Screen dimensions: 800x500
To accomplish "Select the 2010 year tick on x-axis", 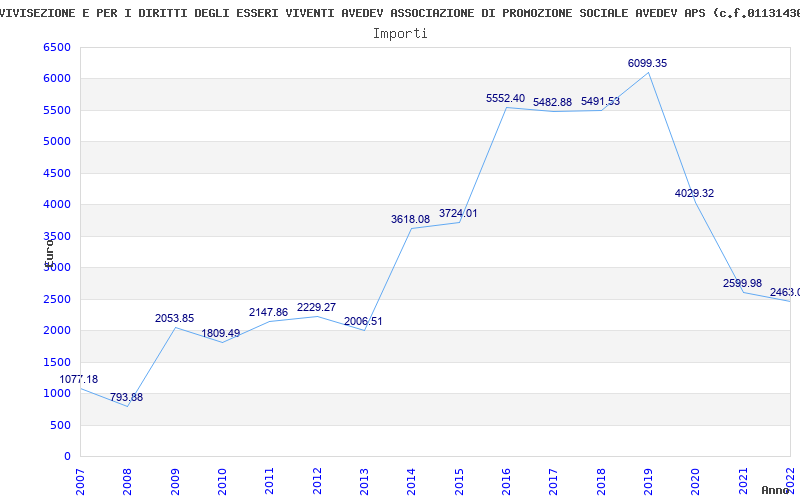I will [223, 479].
